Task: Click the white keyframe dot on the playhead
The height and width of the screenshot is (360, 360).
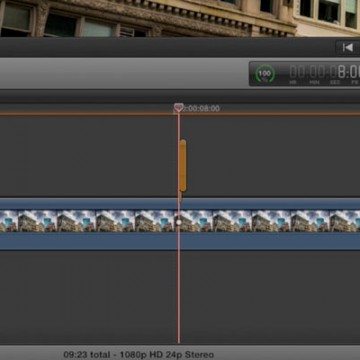Action: (179, 222)
